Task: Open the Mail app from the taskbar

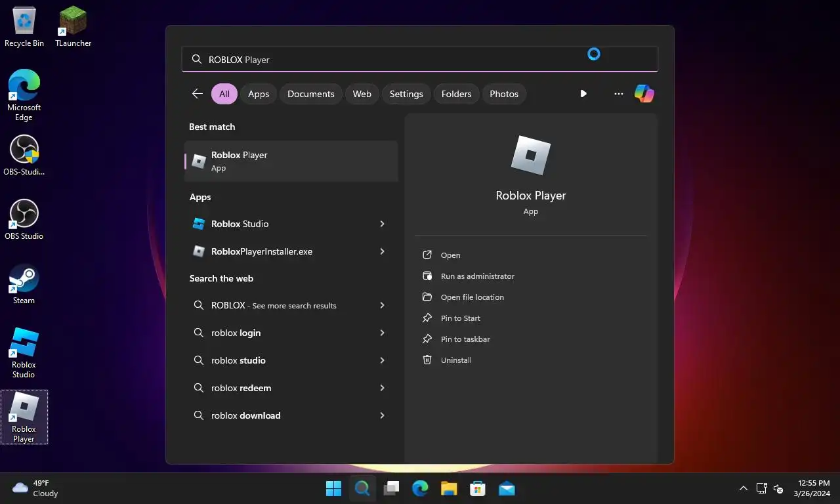Action: point(507,488)
